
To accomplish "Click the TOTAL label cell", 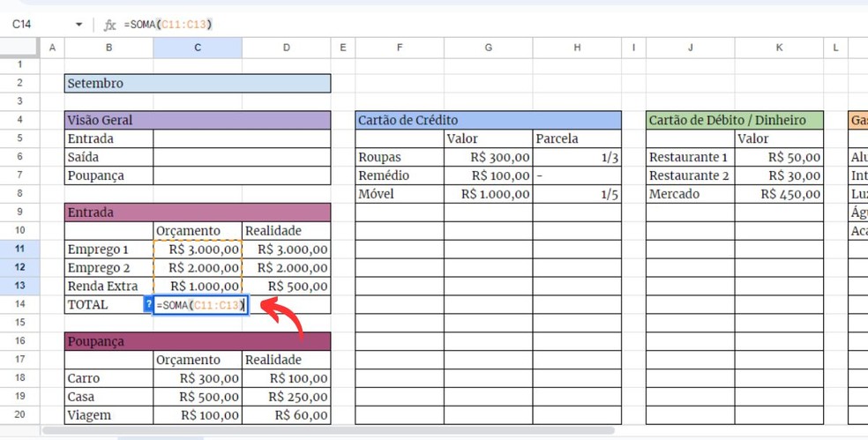I will (x=105, y=304).
